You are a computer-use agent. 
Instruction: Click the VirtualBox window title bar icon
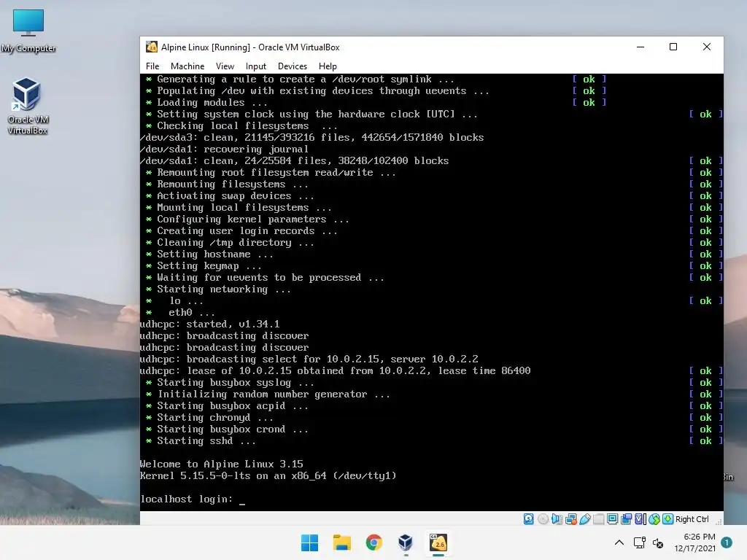(x=152, y=47)
